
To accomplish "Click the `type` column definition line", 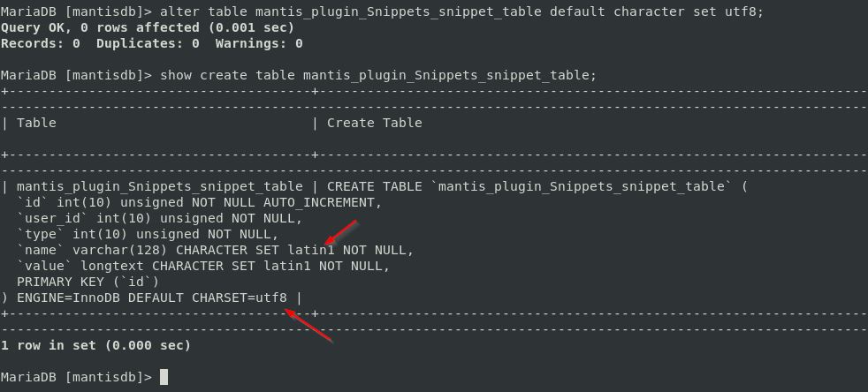I will click(x=148, y=234).
